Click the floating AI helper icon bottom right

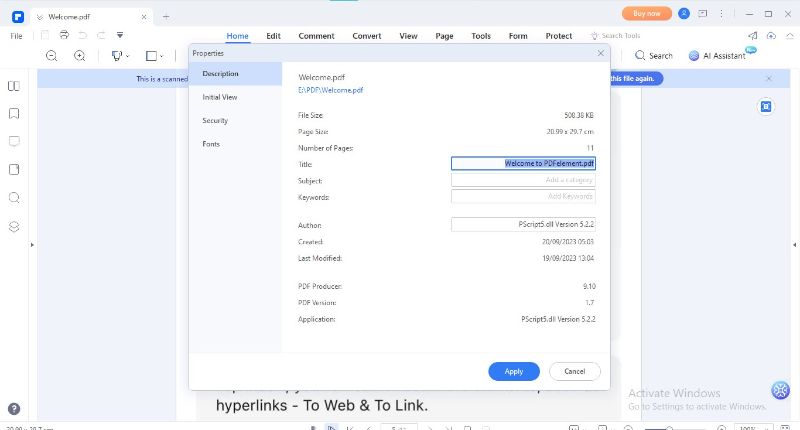(x=781, y=390)
